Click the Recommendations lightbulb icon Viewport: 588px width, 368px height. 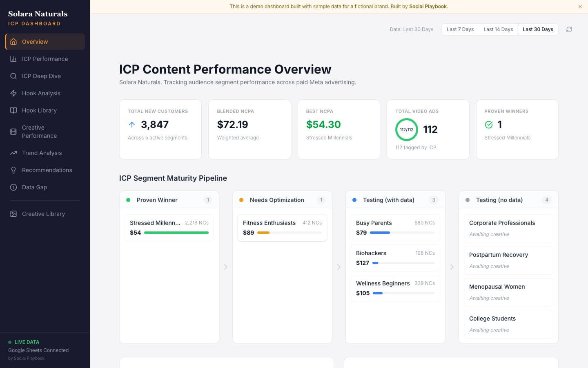(13, 170)
